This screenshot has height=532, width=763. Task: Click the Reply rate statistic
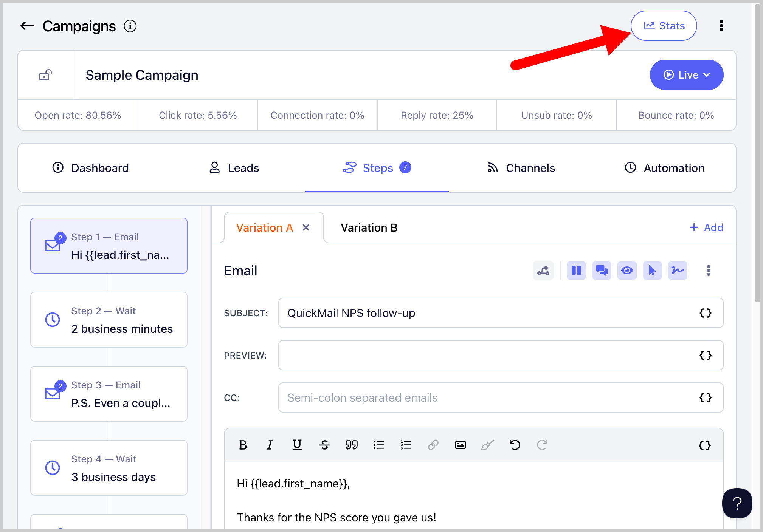pyautogui.click(x=437, y=115)
